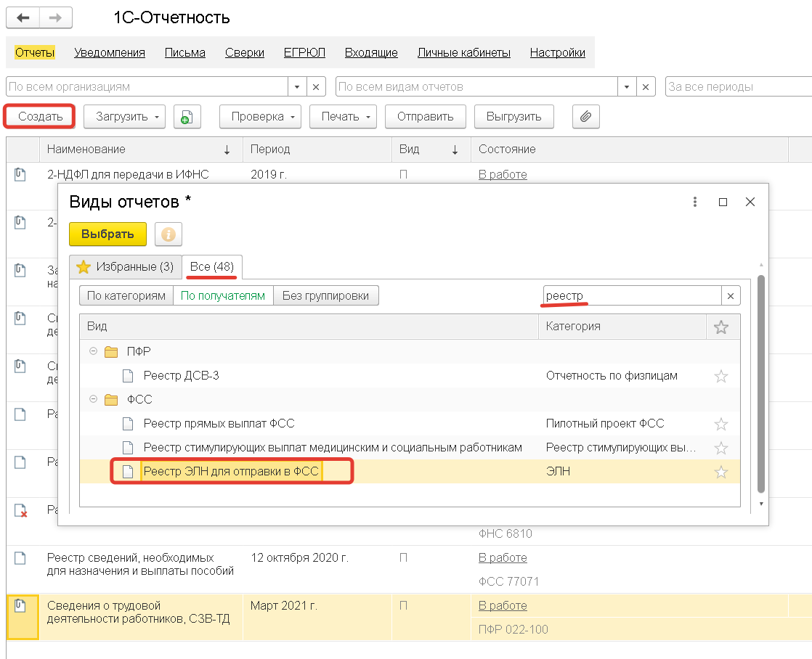Click the info icon beside Выбрать
812x659 pixels.
click(169, 234)
